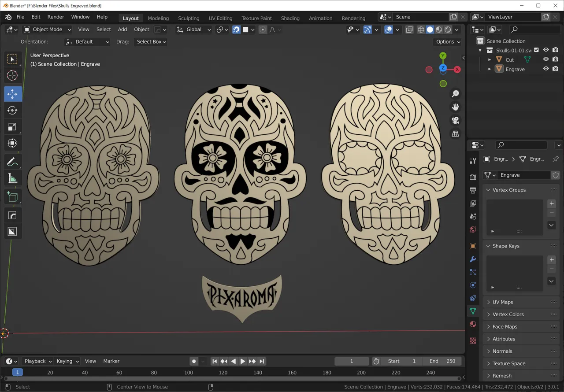Choose the Move tool
Viewport: 564px width, 392px height.
click(12, 94)
